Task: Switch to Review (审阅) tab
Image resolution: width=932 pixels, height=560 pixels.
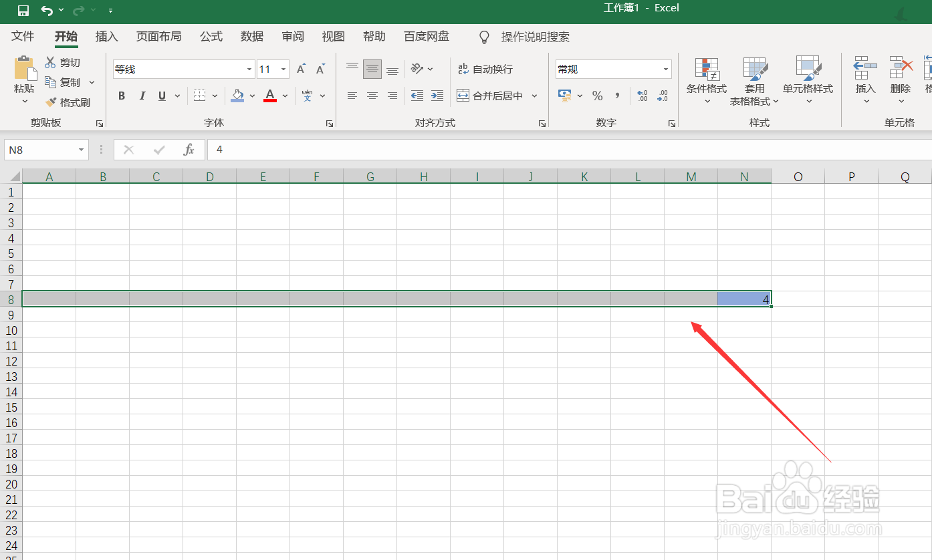Action: (293, 36)
